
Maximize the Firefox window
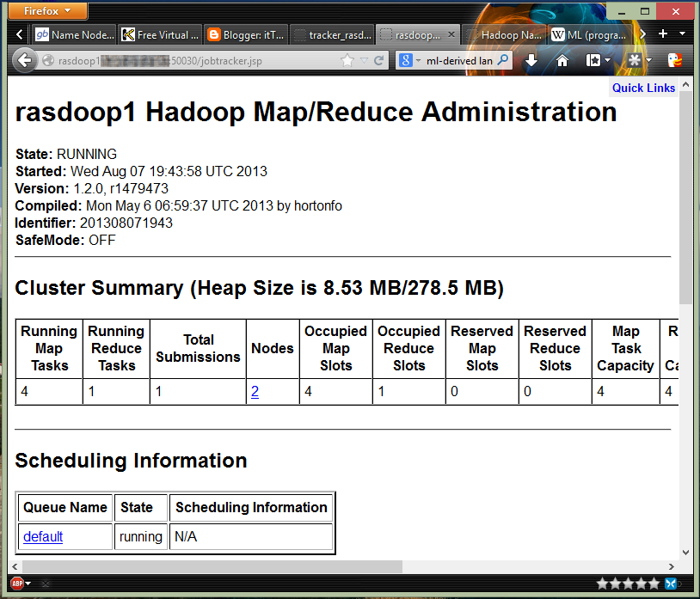(x=645, y=11)
